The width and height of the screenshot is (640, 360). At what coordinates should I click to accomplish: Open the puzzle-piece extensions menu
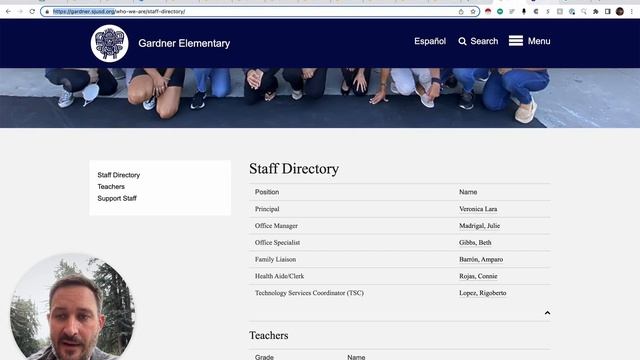[x=596, y=11]
